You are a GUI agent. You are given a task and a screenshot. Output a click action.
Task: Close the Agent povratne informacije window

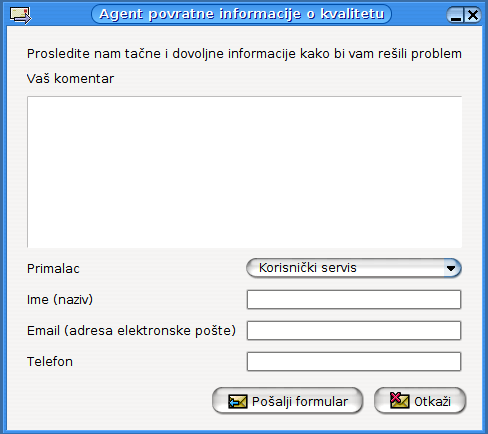point(473,15)
